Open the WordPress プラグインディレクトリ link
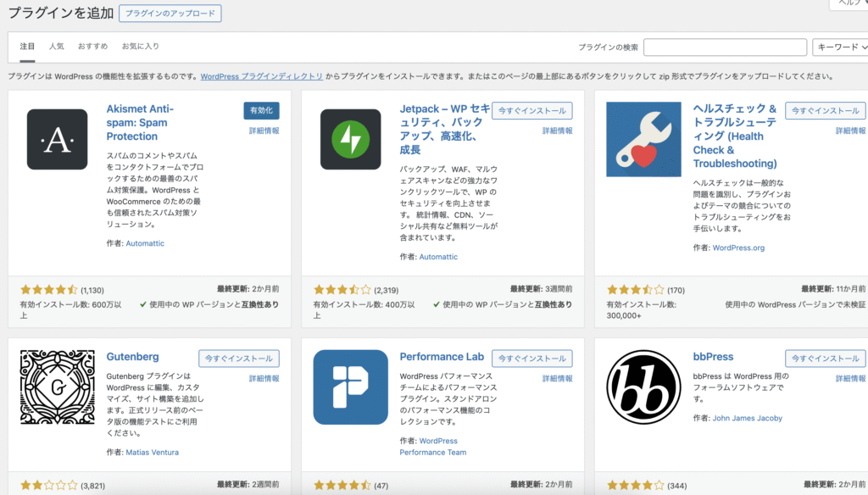 [261, 76]
